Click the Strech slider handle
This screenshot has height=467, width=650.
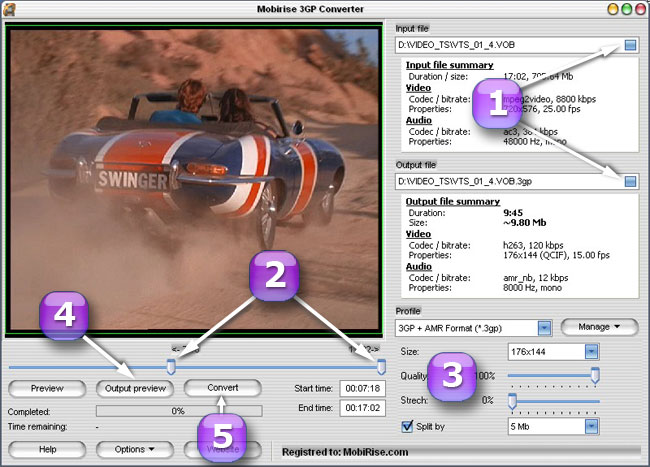[x=512, y=401]
